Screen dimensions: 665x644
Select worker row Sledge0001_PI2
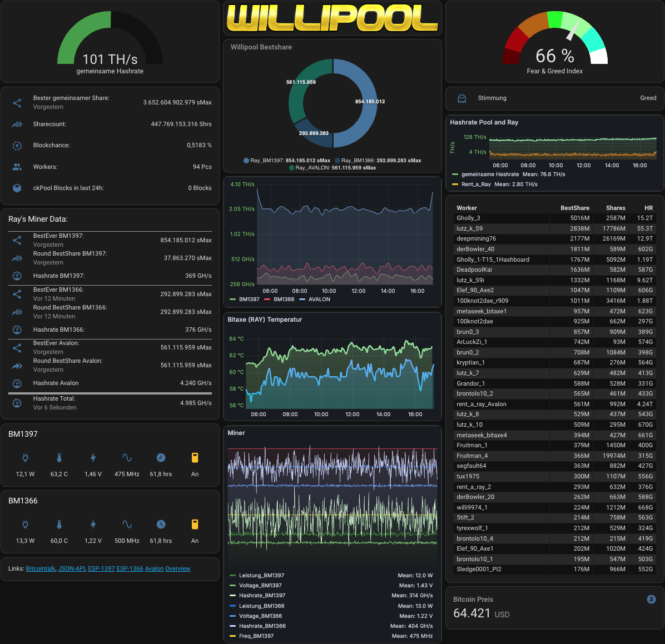click(x=555, y=570)
